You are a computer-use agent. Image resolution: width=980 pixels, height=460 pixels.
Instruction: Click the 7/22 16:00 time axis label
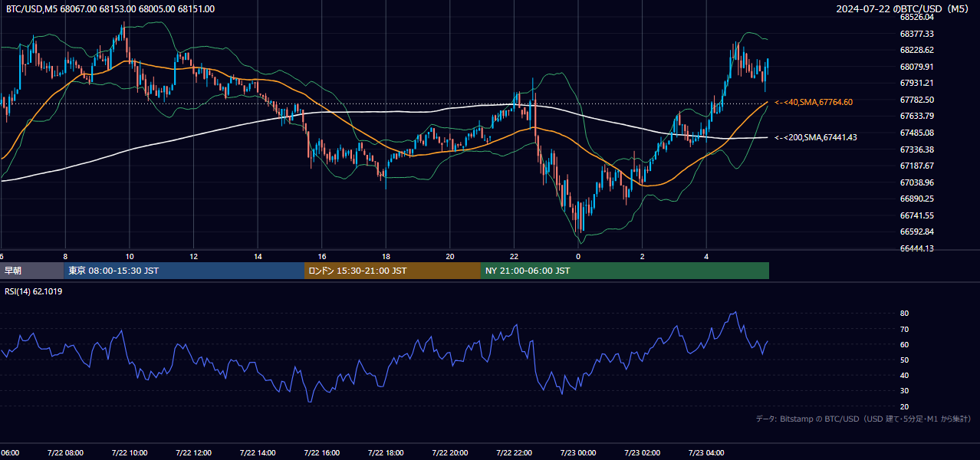(321, 453)
